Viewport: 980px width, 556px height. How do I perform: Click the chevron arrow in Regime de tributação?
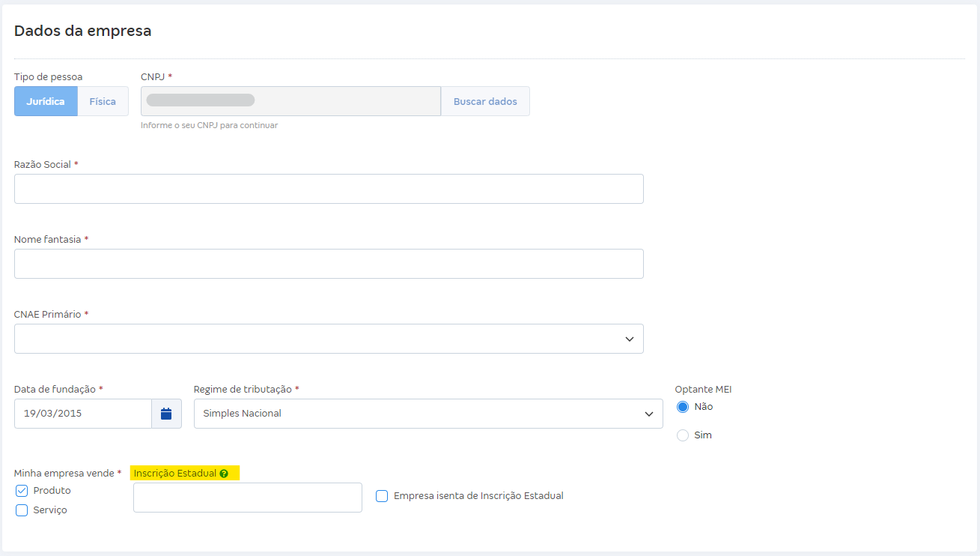[648, 414]
